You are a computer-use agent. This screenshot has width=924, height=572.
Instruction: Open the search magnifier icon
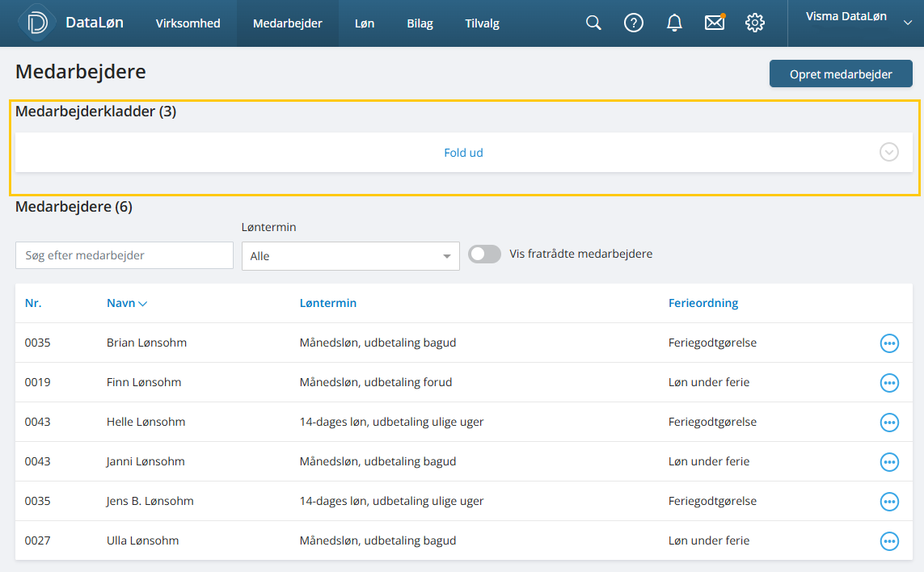tap(593, 23)
